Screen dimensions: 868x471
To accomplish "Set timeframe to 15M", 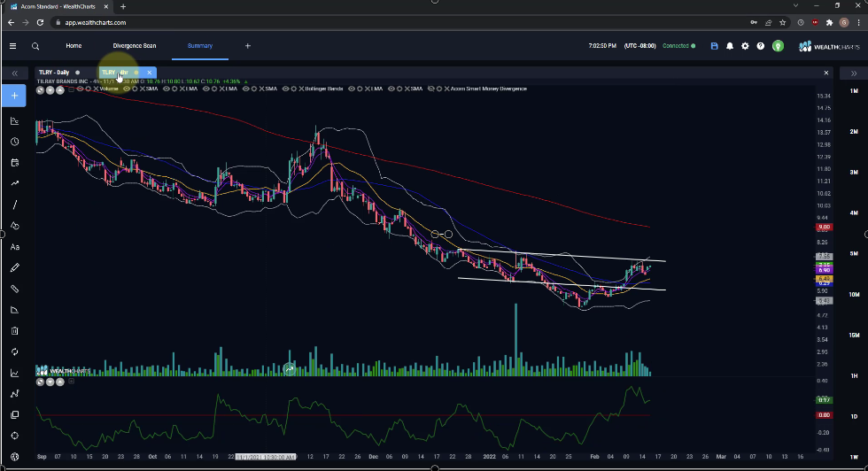I will tap(854, 336).
